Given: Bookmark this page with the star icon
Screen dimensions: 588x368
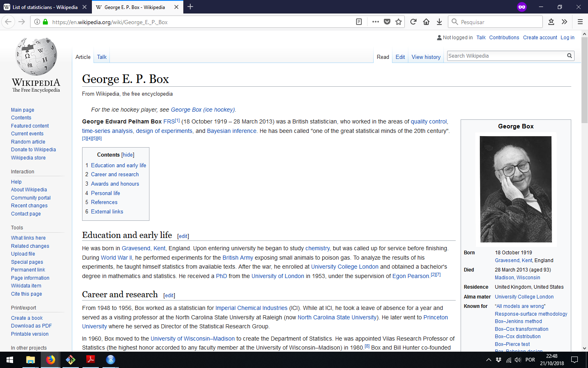Looking at the screenshot, I should 399,22.
